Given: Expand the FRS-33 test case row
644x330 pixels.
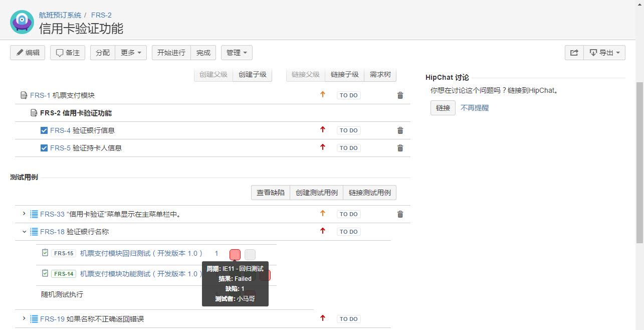Looking at the screenshot, I should pyautogui.click(x=24, y=214).
